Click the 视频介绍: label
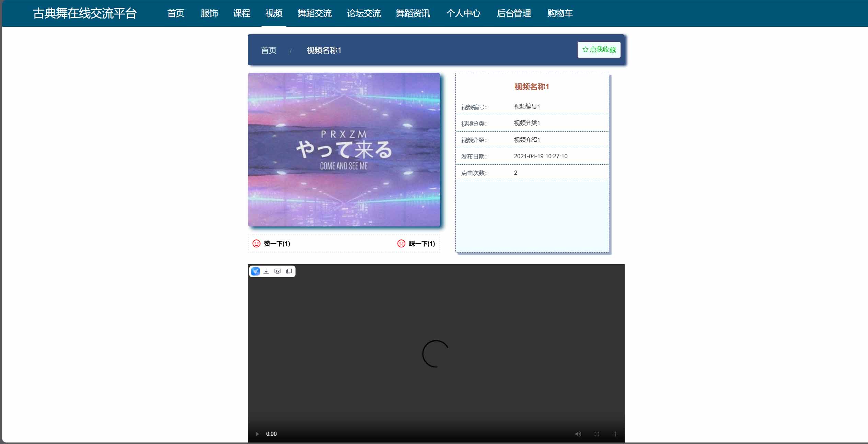This screenshot has width=868, height=444. 474,140
